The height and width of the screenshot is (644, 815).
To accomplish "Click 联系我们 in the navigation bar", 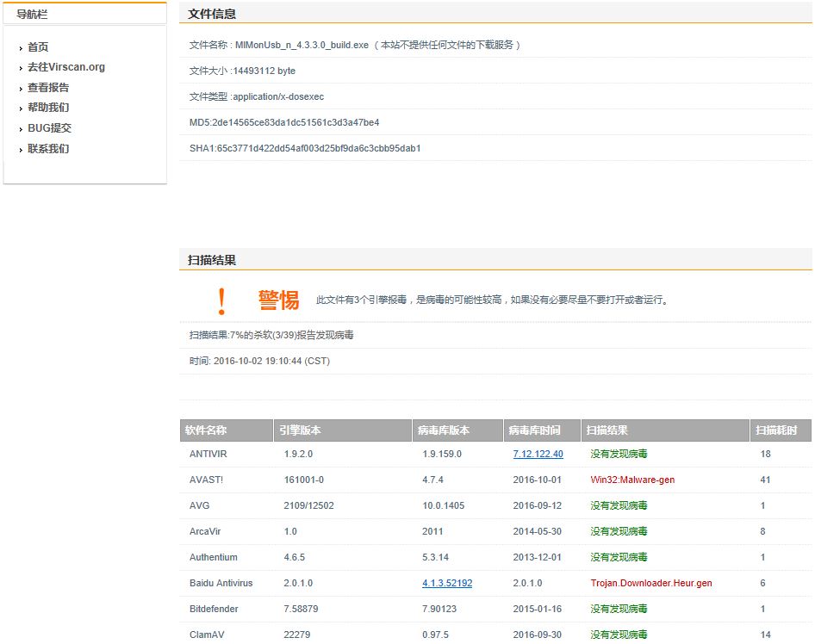I will coord(48,149).
